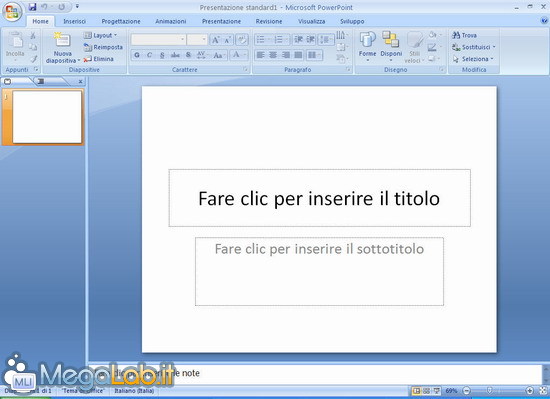Click the Trova button
Image resolution: width=550 pixels, height=399 pixels.
[x=464, y=35]
